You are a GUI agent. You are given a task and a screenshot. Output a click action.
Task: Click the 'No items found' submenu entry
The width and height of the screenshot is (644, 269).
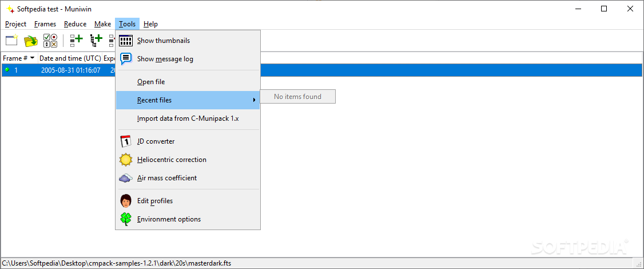(298, 97)
